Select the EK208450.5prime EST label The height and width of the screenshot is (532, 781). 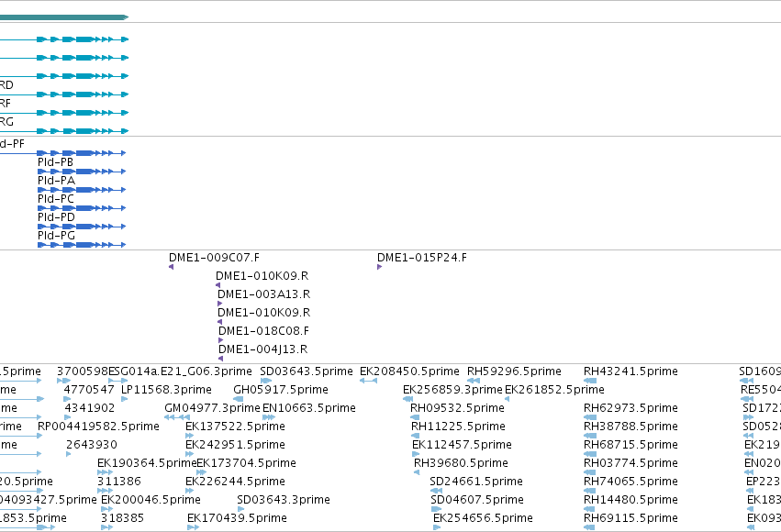(x=409, y=371)
